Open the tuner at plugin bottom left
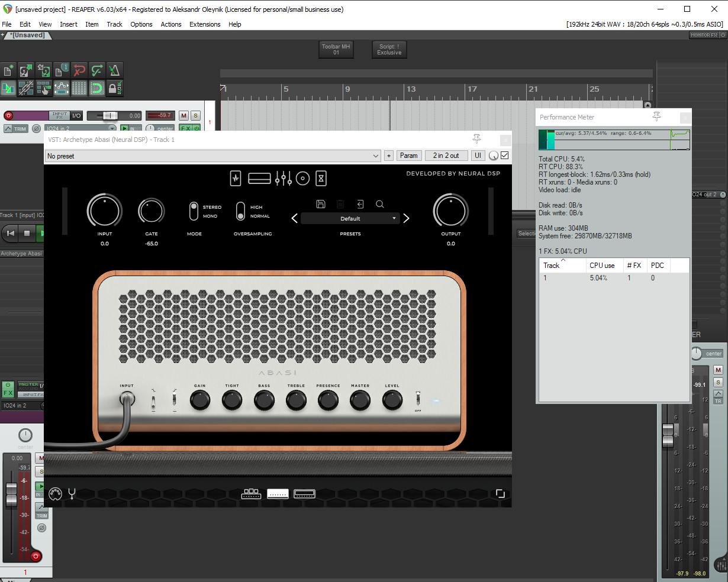Image resolution: width=728 pixels, height=582 pixels. 72,493
